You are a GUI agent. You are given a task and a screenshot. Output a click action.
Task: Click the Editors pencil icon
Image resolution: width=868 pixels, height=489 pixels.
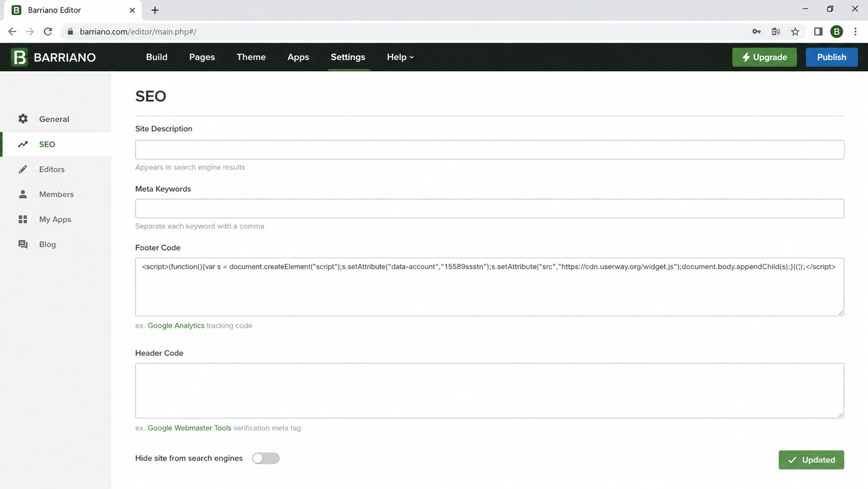click(x=23, y=169)
